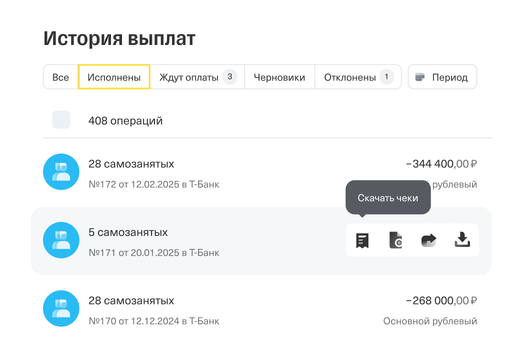Open the 5 самозанятых payment row
528x360 pixels.
pyautogui.click(x=261, y=240)
